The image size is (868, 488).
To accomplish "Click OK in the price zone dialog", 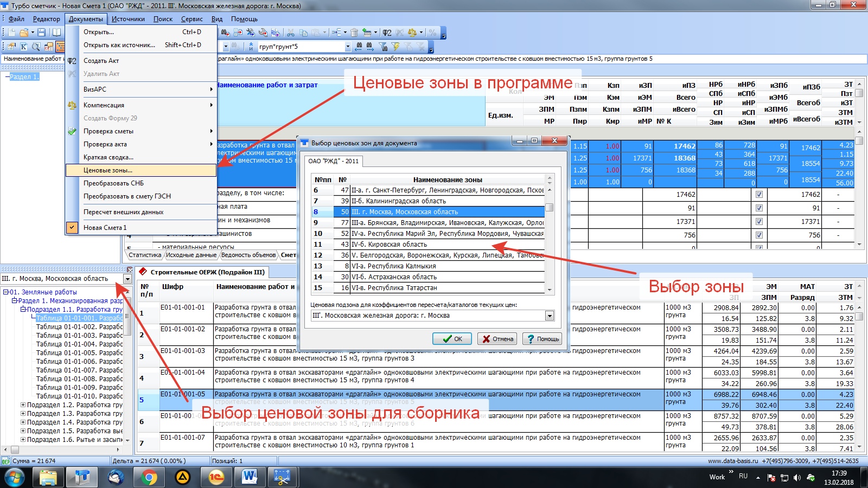I will (x=452, y=339).
